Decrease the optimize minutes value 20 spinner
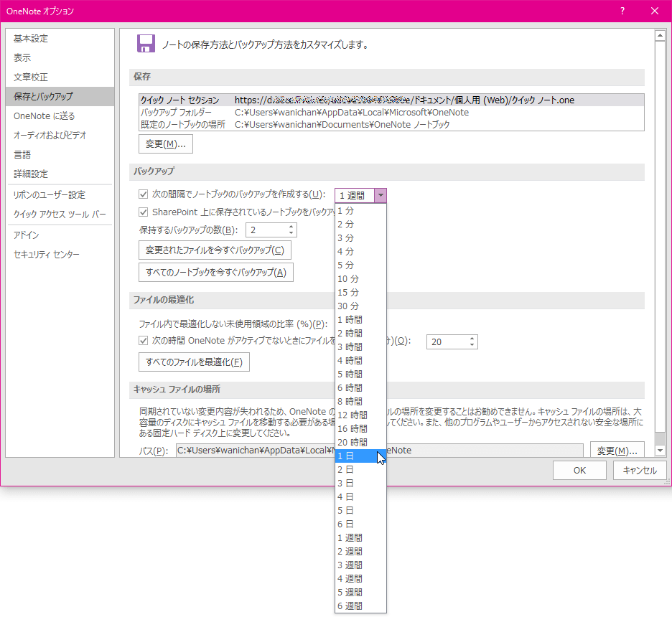The width and height of the screenshot is (672, 617). coord(472,345)
